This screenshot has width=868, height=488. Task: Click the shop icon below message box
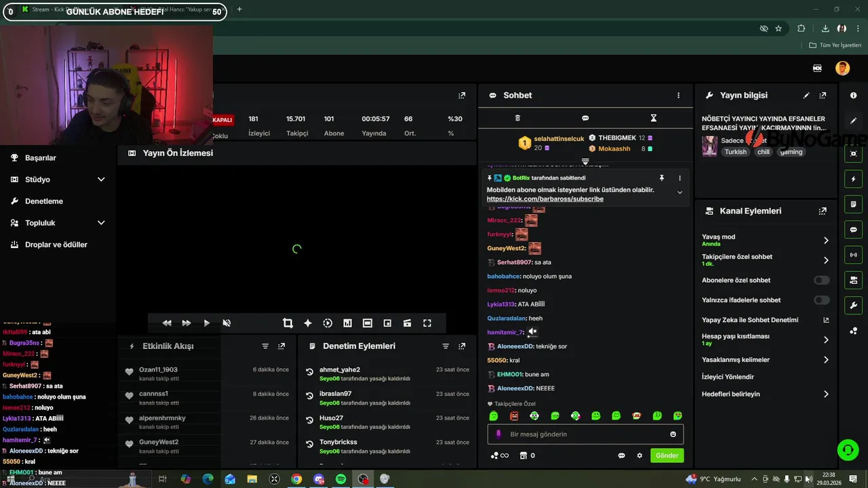tap(523, 455)
